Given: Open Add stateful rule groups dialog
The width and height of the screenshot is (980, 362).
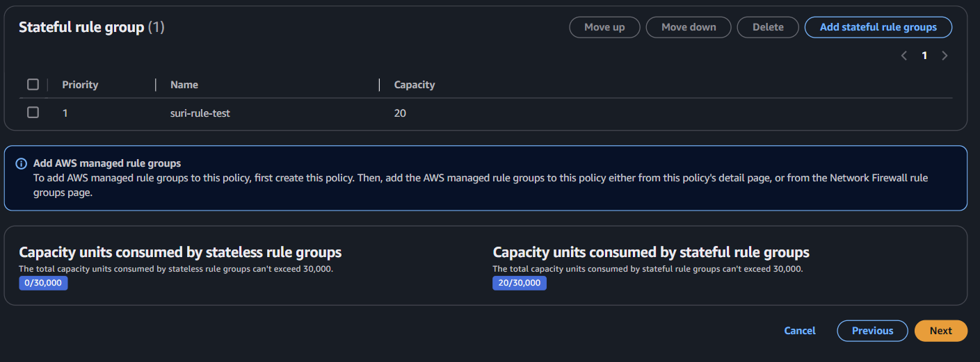Looking at the screenshot, I should click(x=878, y=27).
